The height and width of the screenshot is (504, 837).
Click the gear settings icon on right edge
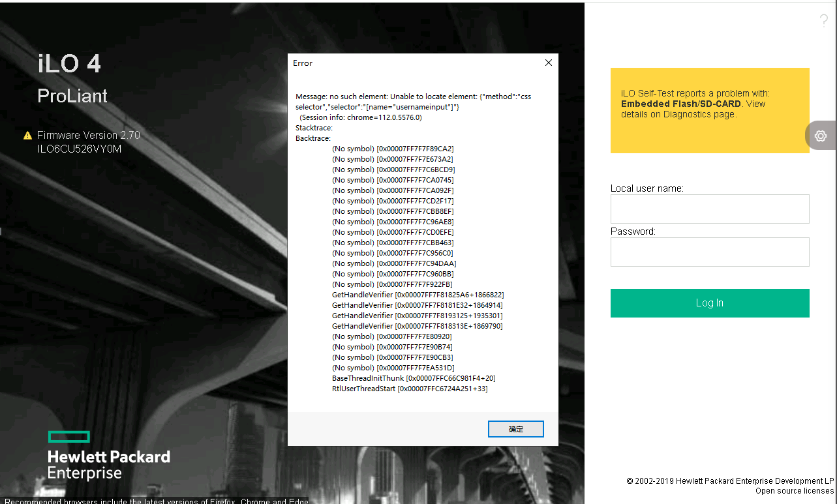tap(821, 136)
